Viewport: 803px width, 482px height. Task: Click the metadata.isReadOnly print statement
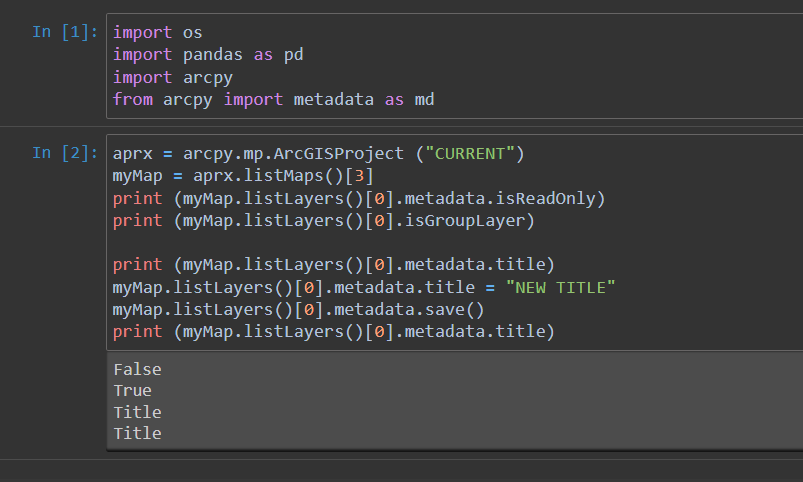[x=359, y=198]
